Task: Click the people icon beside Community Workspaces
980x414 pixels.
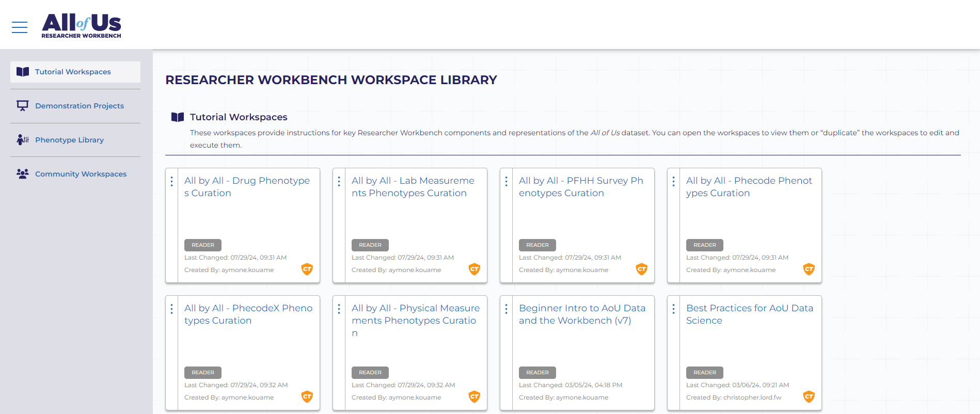Action: (22, 174)
